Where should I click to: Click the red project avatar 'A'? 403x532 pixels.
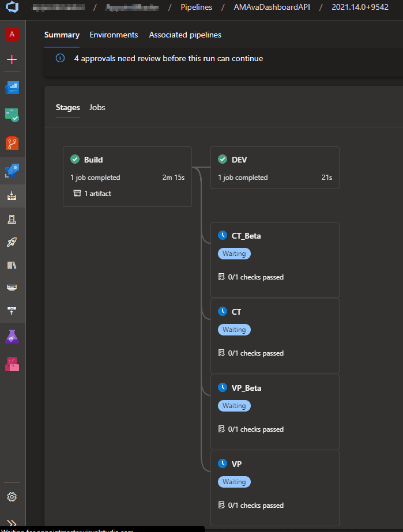pyautogui.click(x=12, y=35)
